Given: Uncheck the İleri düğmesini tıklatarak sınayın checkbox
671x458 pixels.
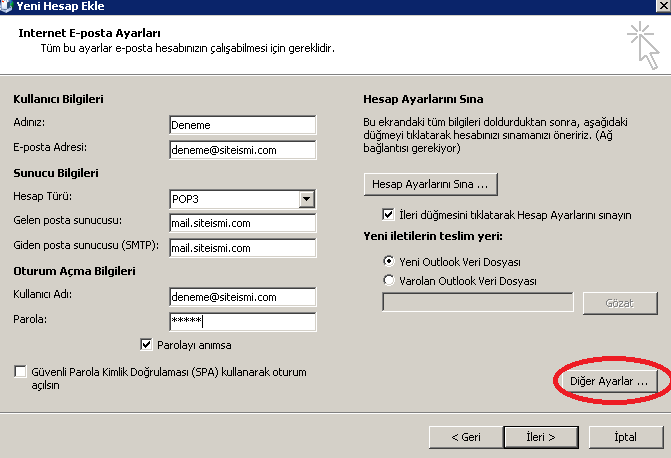Looking at the screenshot, I should (388, 214).
